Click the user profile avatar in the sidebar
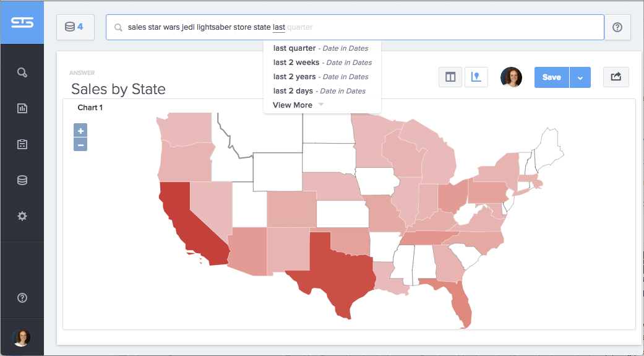Viewport: 644px width, 356px height. (x=22, y=337)
